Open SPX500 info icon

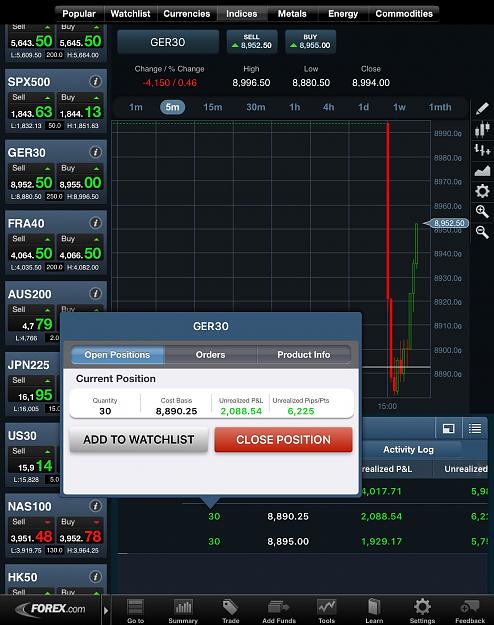pyautogui.click(x=95, y=81)
